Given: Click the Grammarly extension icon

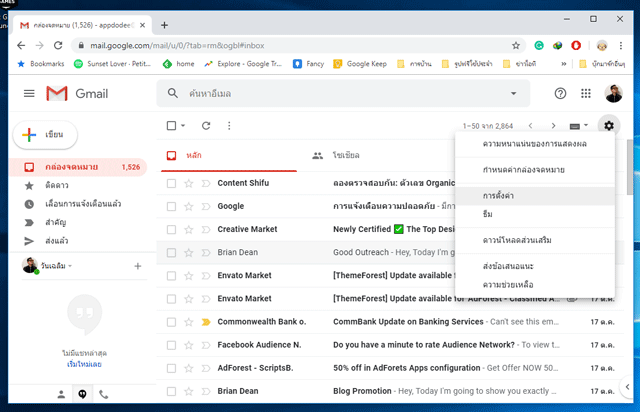Looking at the screenshot, I should tap(539, 45).
